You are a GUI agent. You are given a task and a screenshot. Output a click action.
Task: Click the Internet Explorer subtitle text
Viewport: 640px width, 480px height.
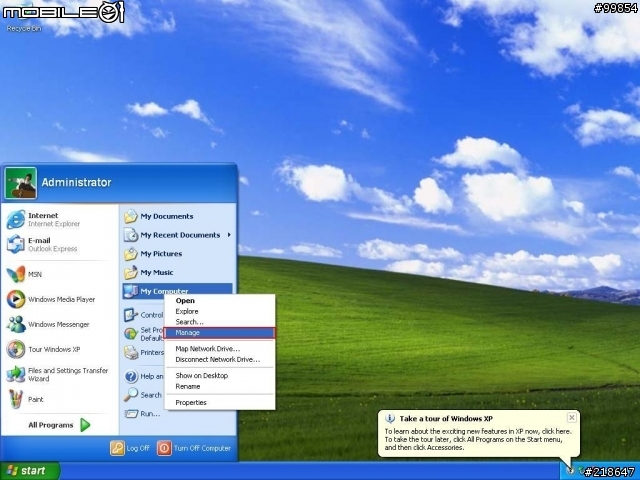pyautogui.click(x=54, y=224)
